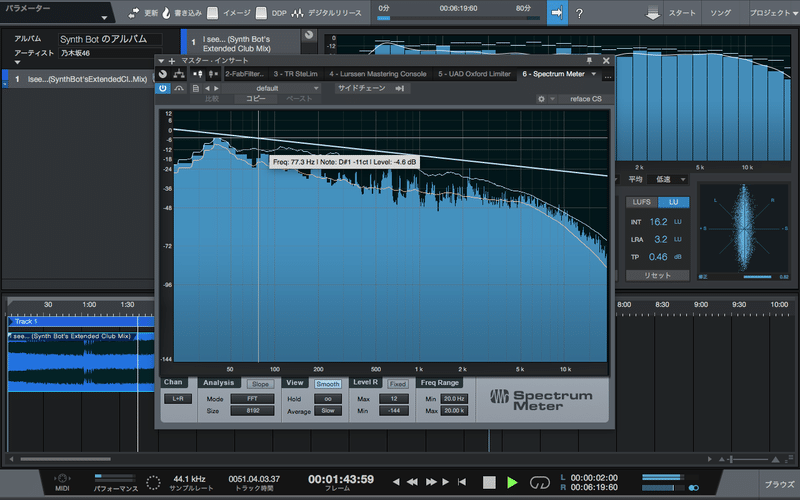Screen dimensions: 800x500
Task: Click the disc capacity progress bar
Action: 458,18
